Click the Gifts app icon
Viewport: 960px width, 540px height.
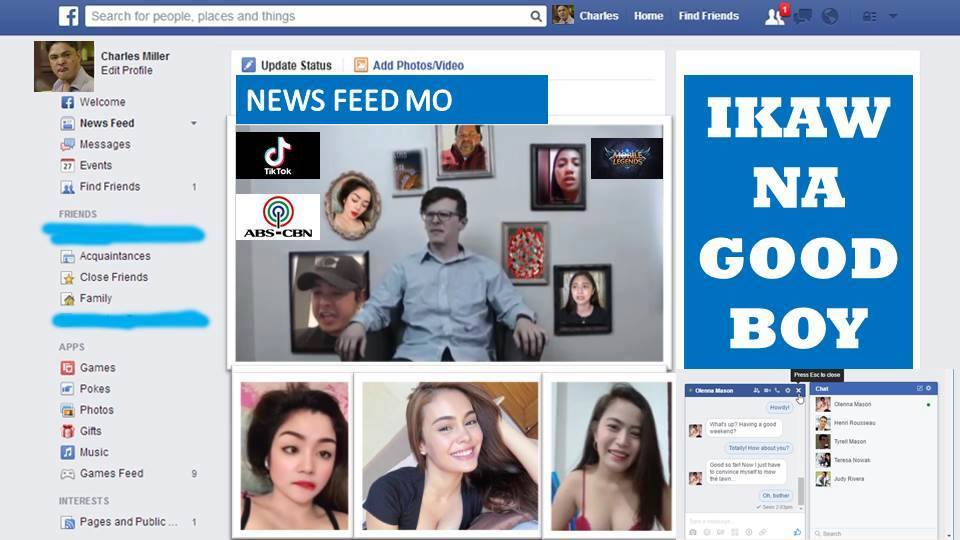(x=67, y=431)
